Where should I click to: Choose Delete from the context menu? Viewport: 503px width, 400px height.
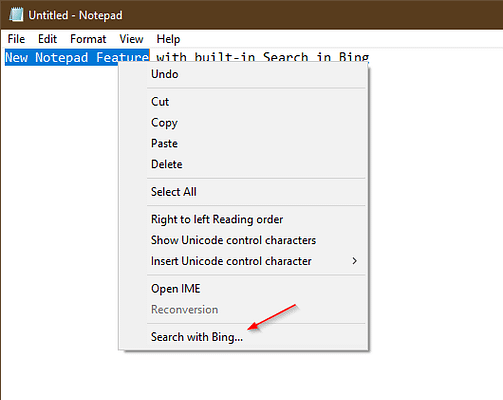click(x=243, y=164)
